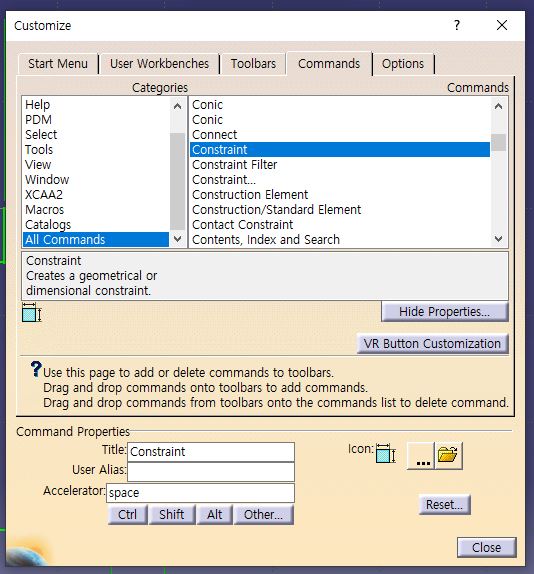Switch to the User Workbenches tab
Image resolution: width=534 pixels, height=574 pixels.
click(159, 64)
